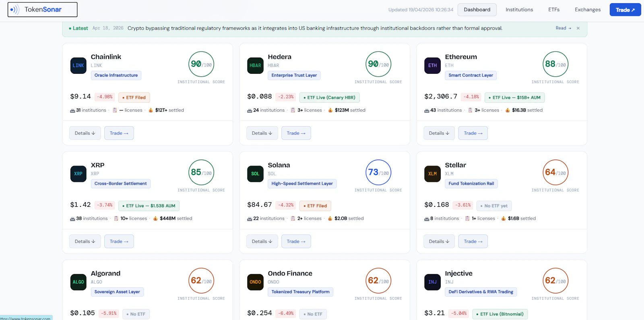Open the Exchanges tab

[588, 10]
